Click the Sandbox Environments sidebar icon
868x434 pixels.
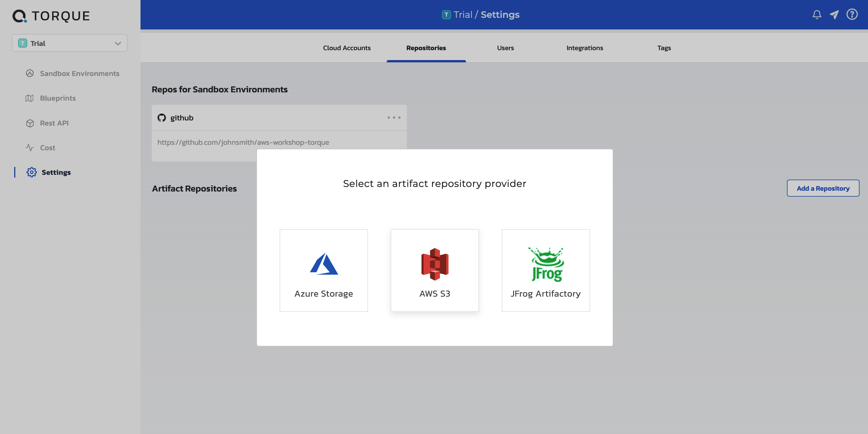(30, 73)
